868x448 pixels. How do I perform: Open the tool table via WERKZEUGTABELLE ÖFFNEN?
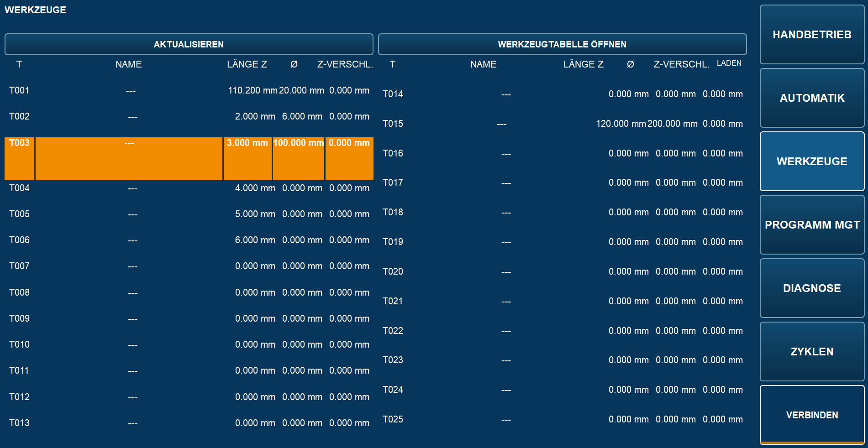(x=562, y=44)
